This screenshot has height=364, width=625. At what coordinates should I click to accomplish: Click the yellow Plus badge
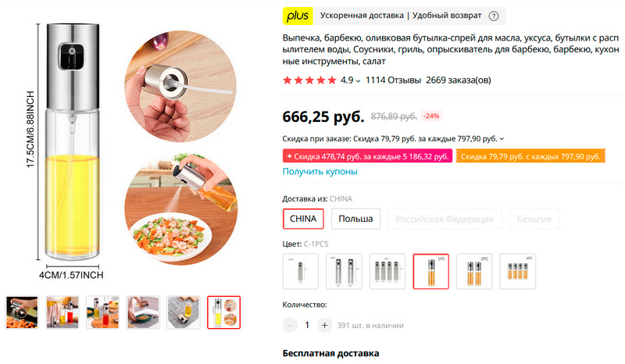point(298,16)
